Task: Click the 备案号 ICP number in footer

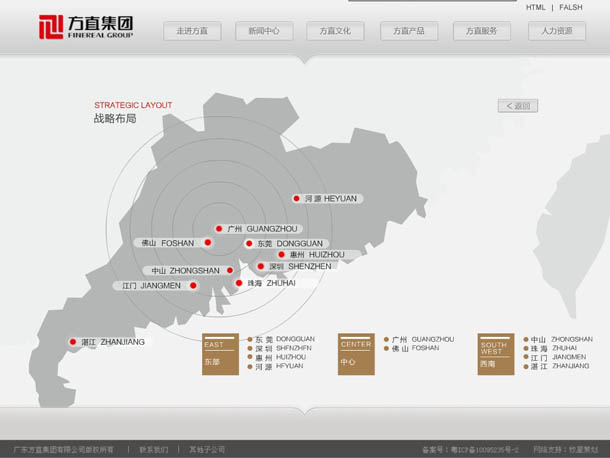Action: 470,450
